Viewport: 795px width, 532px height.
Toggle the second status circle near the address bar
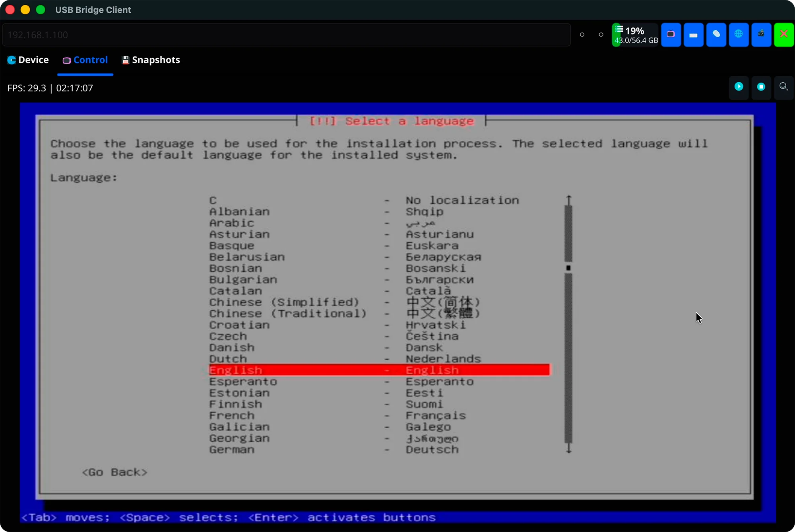pos(601,35)
